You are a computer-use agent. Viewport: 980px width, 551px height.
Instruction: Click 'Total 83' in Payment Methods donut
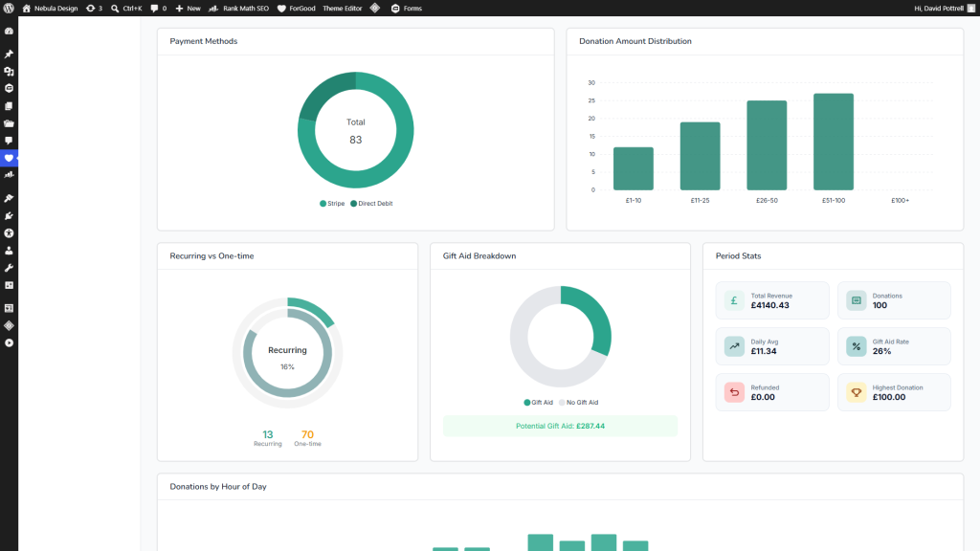356,131
